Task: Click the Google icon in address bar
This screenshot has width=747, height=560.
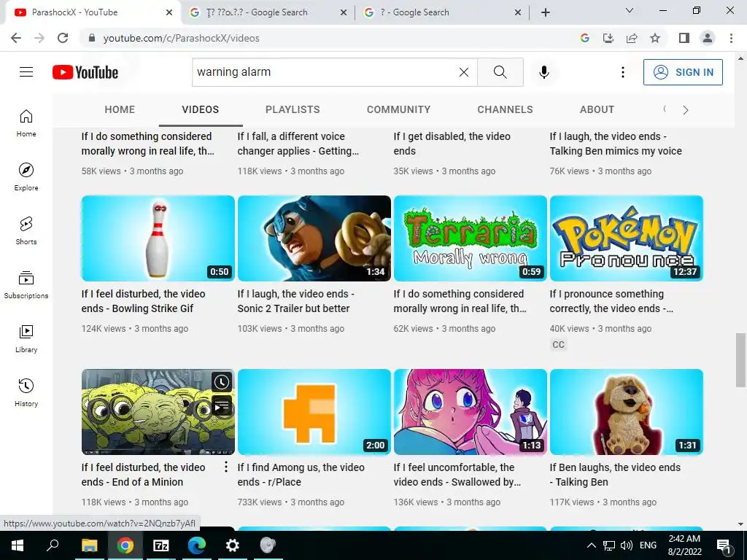Action: (585, 38)
